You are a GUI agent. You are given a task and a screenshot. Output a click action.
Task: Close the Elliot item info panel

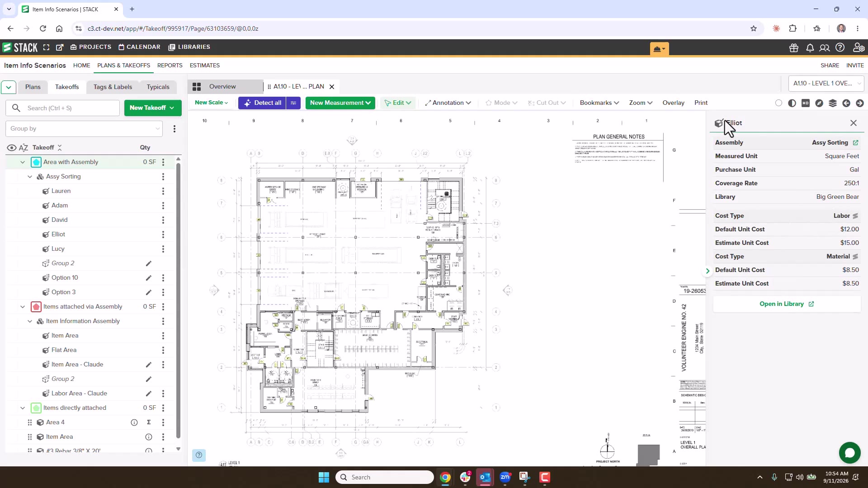[854, 123]
